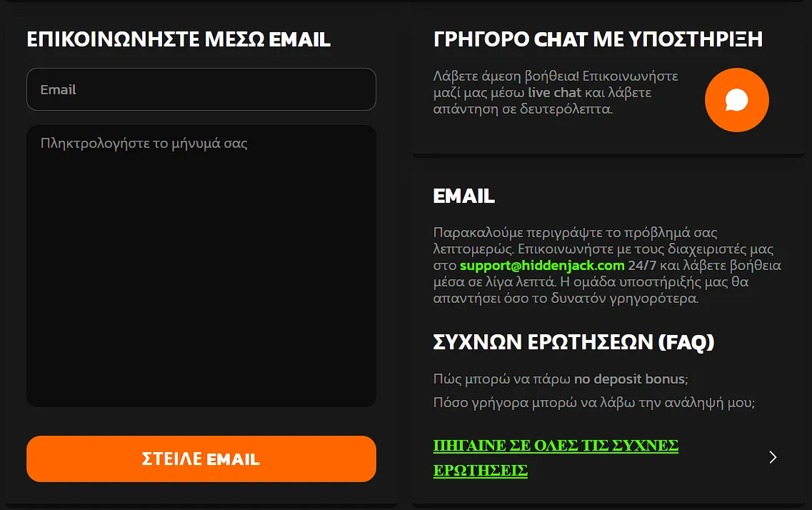The image size is (812, 510).
Task: Open the support@hiddenjack.com email link
Action: pyautogui.click(x=542, y=266)
